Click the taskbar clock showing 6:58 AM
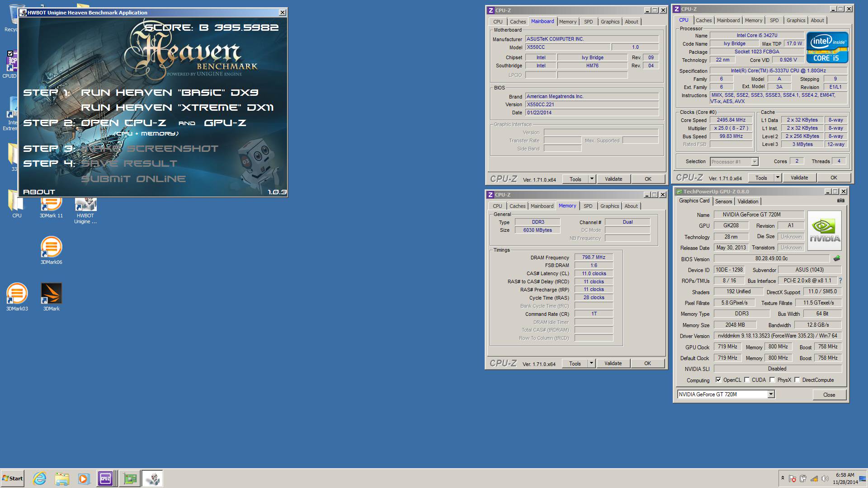This screenshot has width=868, height=488. 844,479
